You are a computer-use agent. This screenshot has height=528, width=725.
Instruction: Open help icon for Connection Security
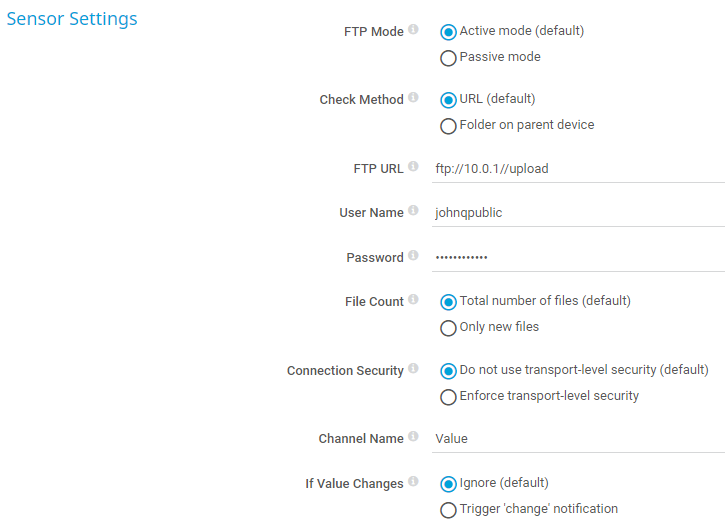point(414,369)
